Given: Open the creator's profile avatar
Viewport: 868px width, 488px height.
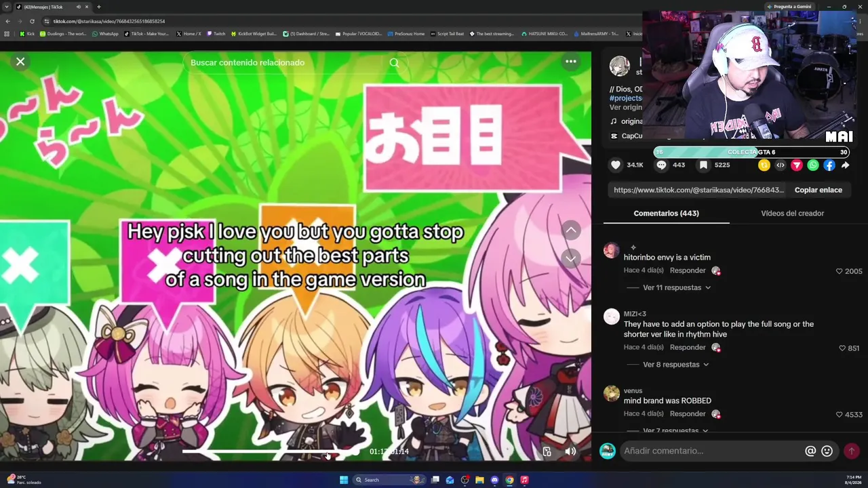Looking at the screenshot, I should coord(619,66).
